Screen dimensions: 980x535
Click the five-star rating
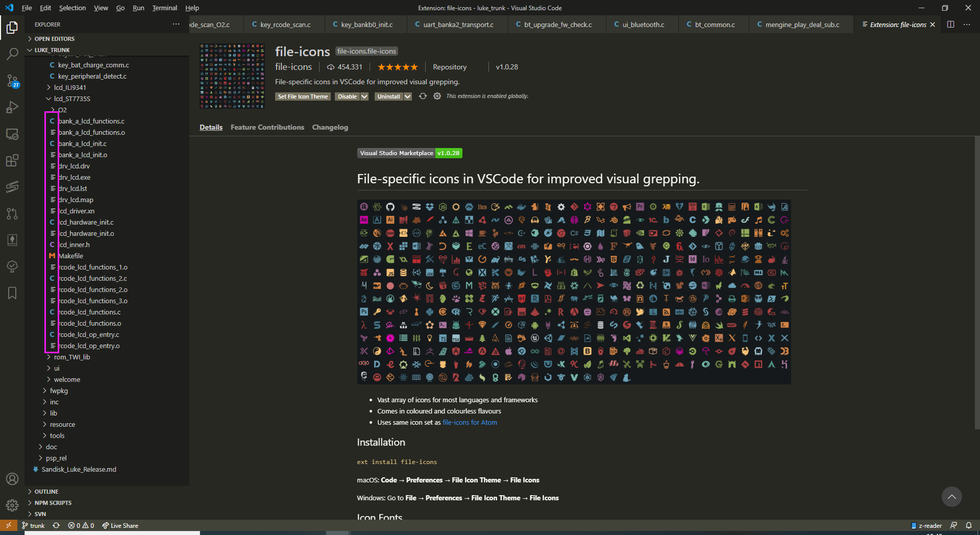point(398,67)
